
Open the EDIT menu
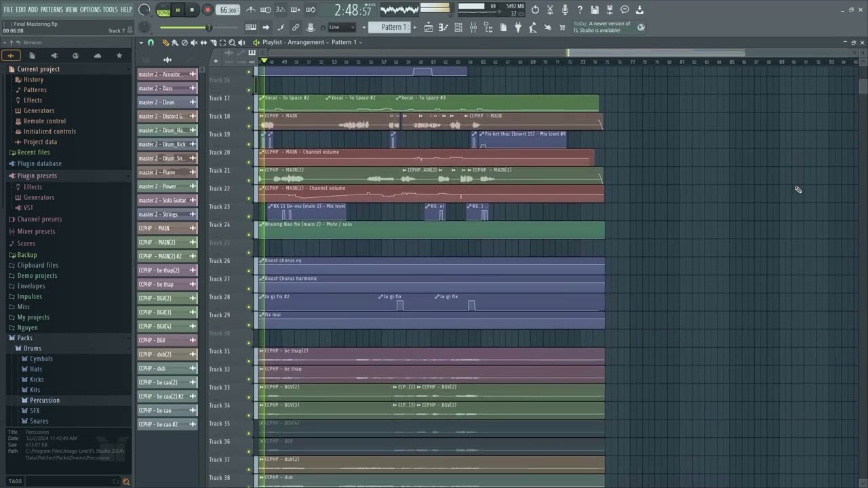click(x=21, y=9)
